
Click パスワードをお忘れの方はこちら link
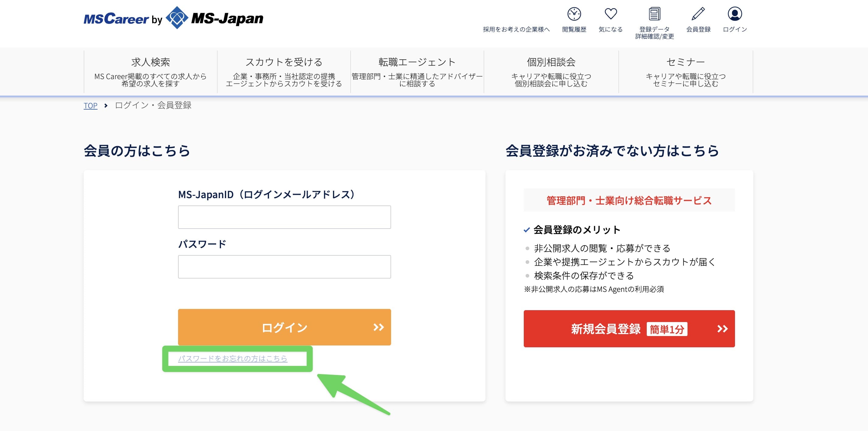[233, 359]
